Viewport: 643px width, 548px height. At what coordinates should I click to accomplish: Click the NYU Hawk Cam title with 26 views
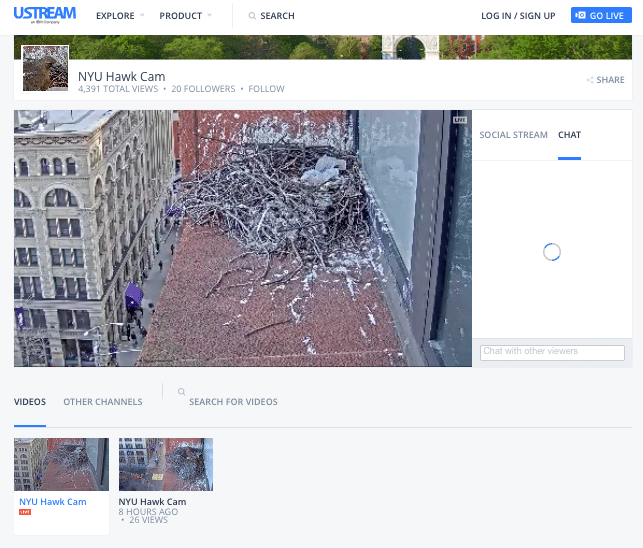click(152, 502)
